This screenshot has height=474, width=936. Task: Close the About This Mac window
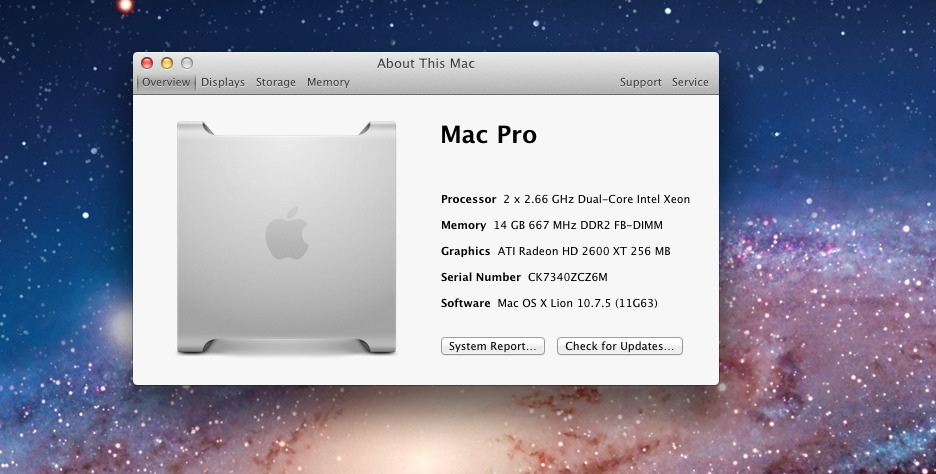147,63
